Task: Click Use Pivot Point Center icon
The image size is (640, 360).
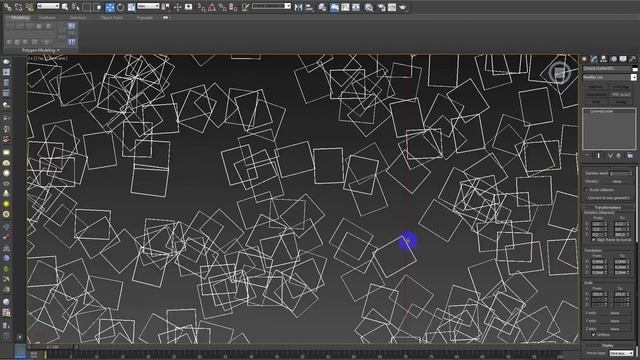Action: click(x=166, y=7)
